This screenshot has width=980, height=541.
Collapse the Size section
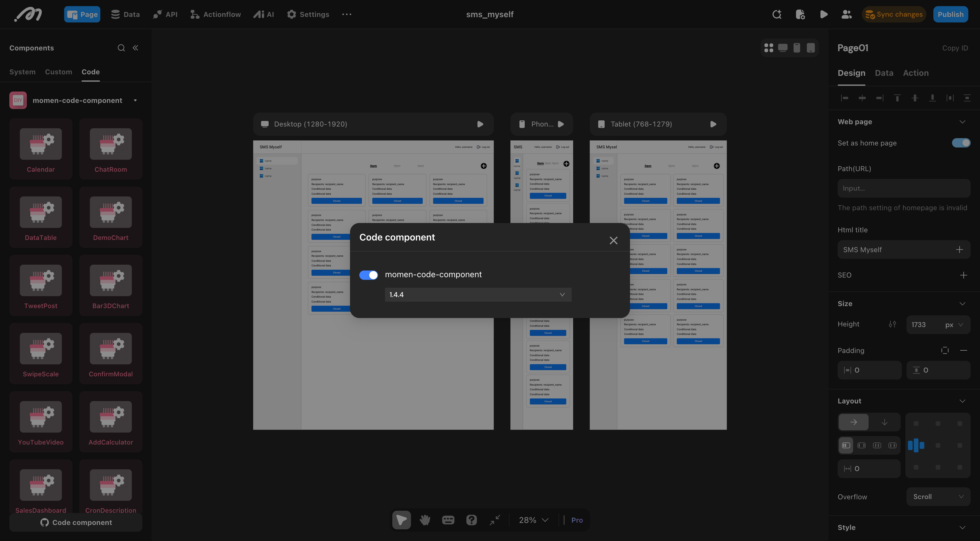962,304
